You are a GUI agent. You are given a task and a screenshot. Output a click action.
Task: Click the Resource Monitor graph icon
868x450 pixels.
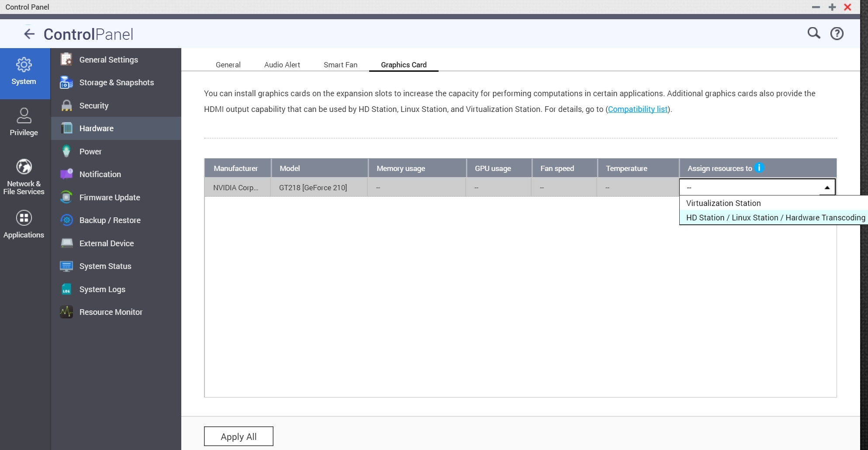(66, 312)
